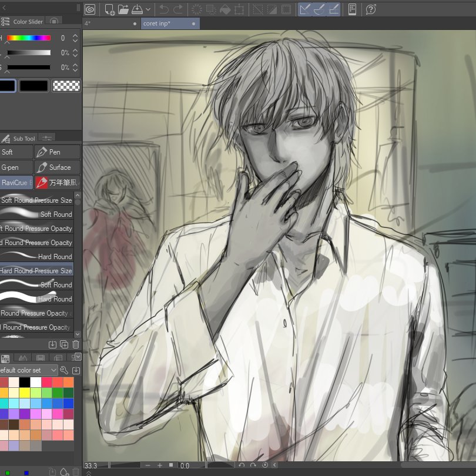Image resolution: width=476 pixels, height=476 pixels.
Task: Increase the Hue value with stepper
Action: [x=75, y=35]
